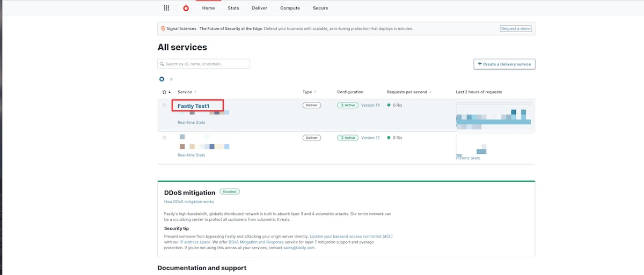Click Active badge of Version 14 service
Image resolution: width=644 pixels, height=275 pixels.
click(347, 105)
